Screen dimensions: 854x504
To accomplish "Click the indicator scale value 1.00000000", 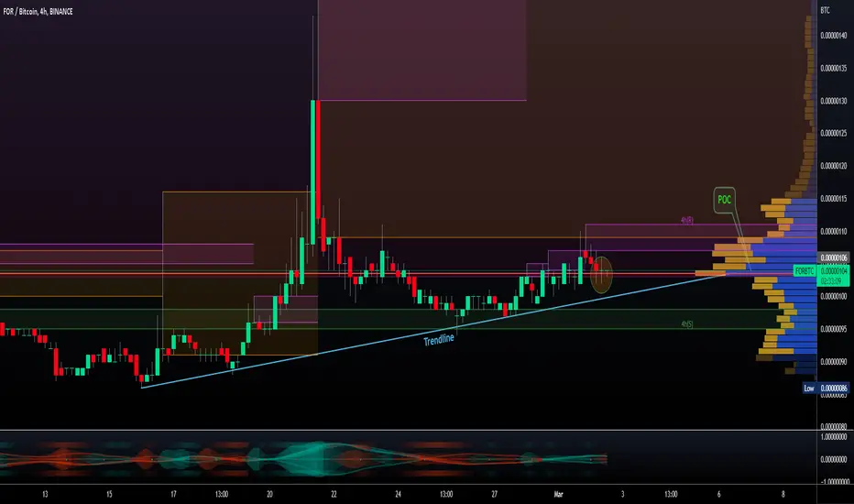I will (835, 436).
